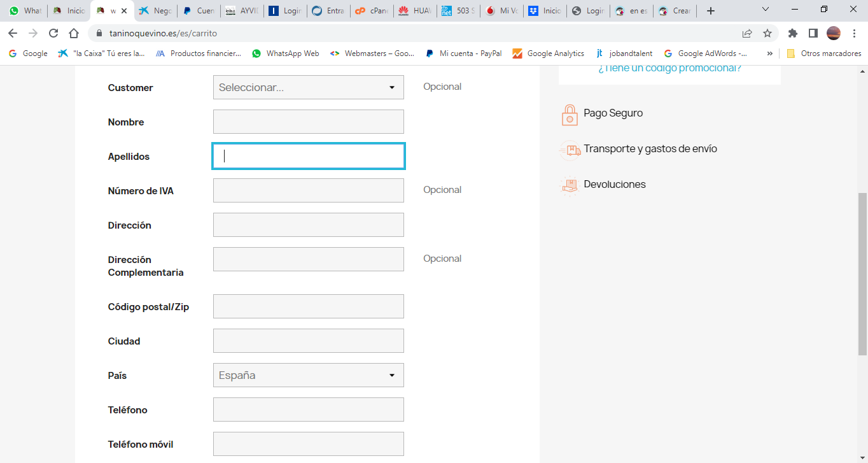Switch to the CaixaBank 'Nego' tab

pyautogui.click(x=155, y=11)
